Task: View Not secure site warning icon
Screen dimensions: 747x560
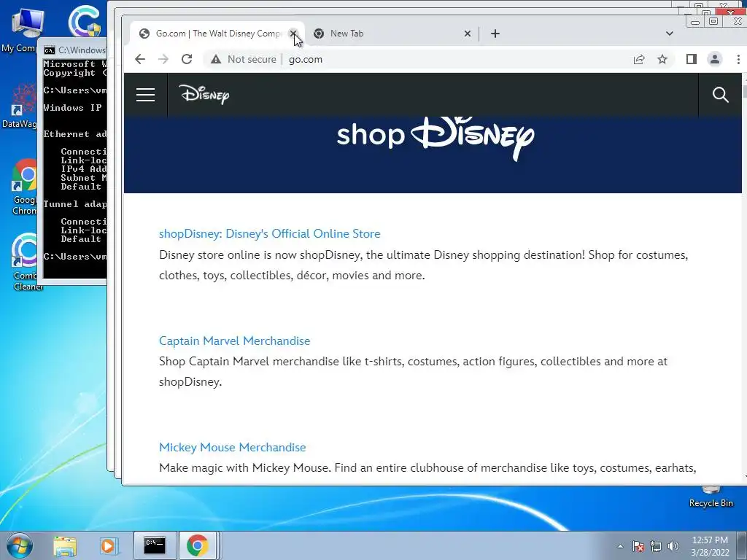Action: pos(216,59)
